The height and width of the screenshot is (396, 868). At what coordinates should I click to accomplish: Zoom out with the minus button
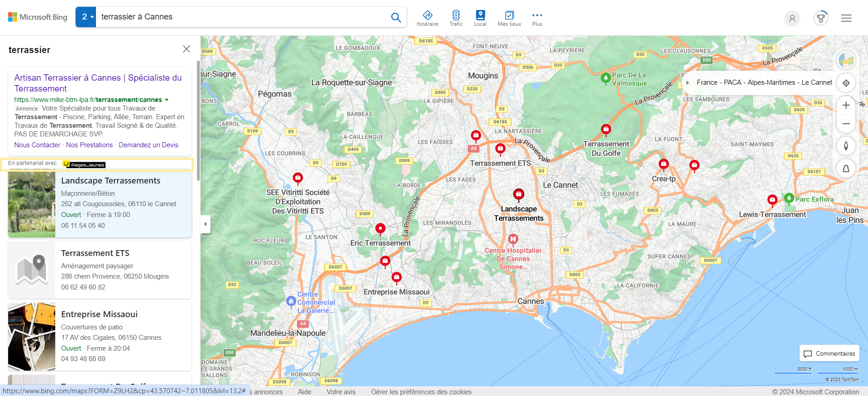[x=846, y=124]
